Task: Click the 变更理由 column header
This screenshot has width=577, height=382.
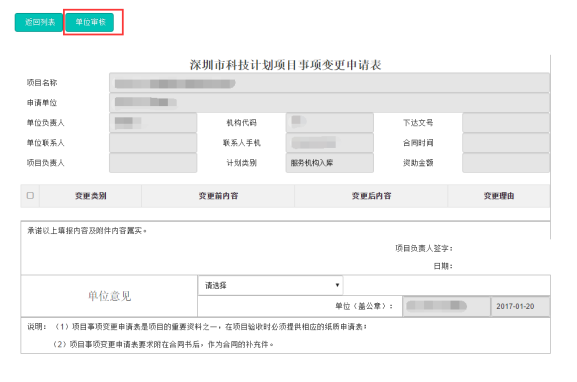Action: pyautogui.click(x=499, y=196)
